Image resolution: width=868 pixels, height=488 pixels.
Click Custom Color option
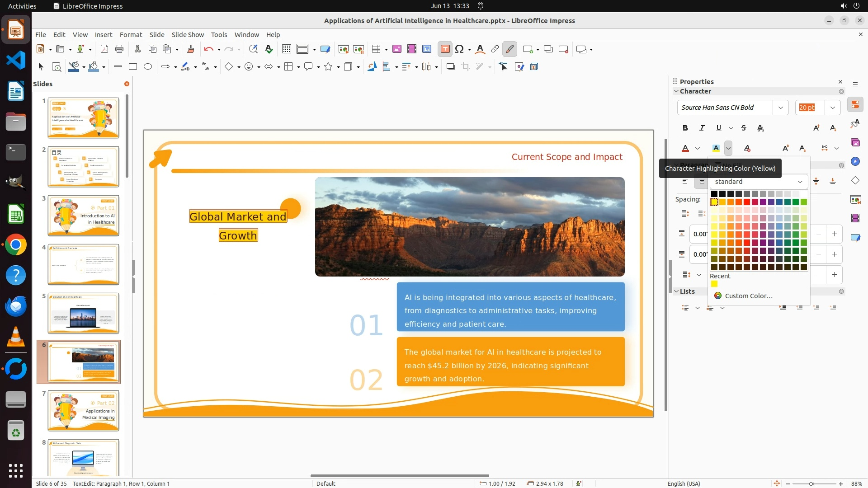[x=748, y=296]
